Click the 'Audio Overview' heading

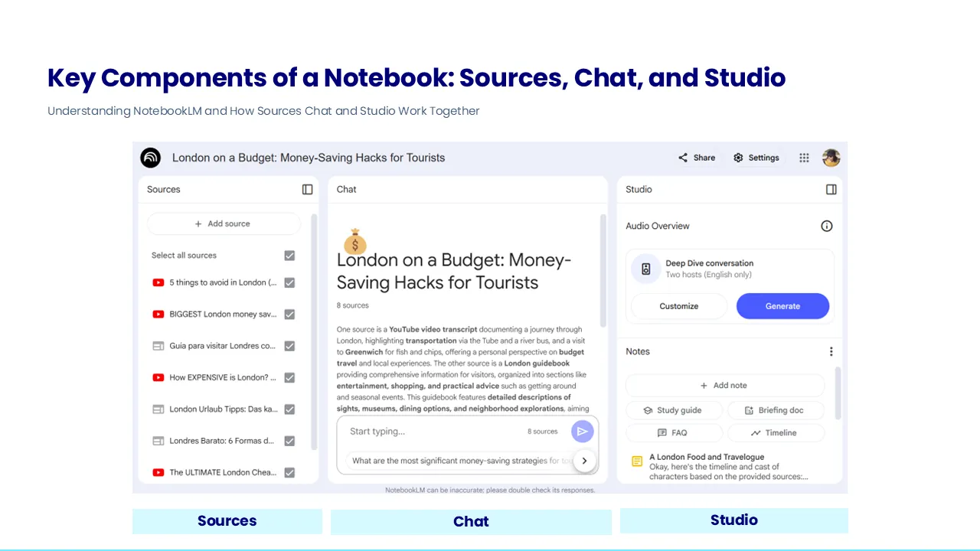click(x=658, y=226)
